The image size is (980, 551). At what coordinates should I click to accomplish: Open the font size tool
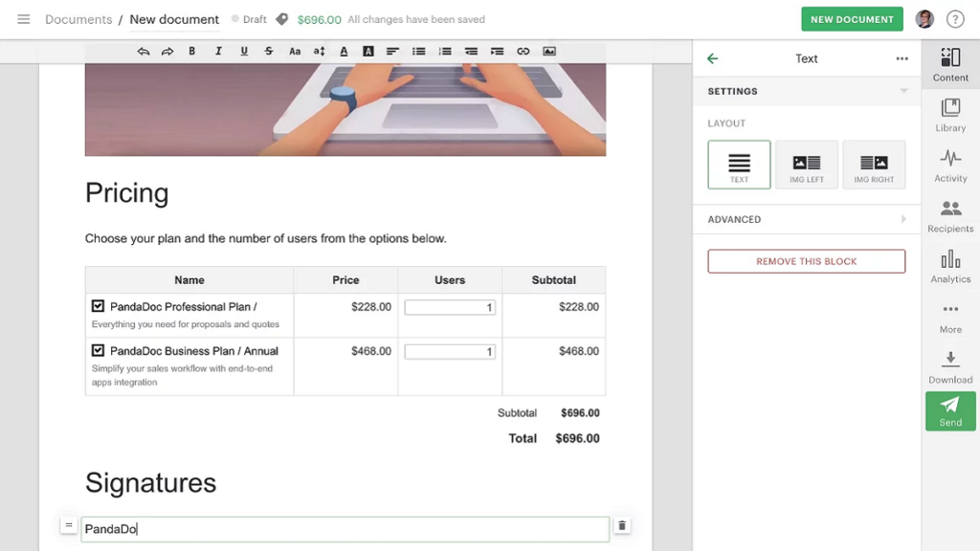(x=320, y=52)
